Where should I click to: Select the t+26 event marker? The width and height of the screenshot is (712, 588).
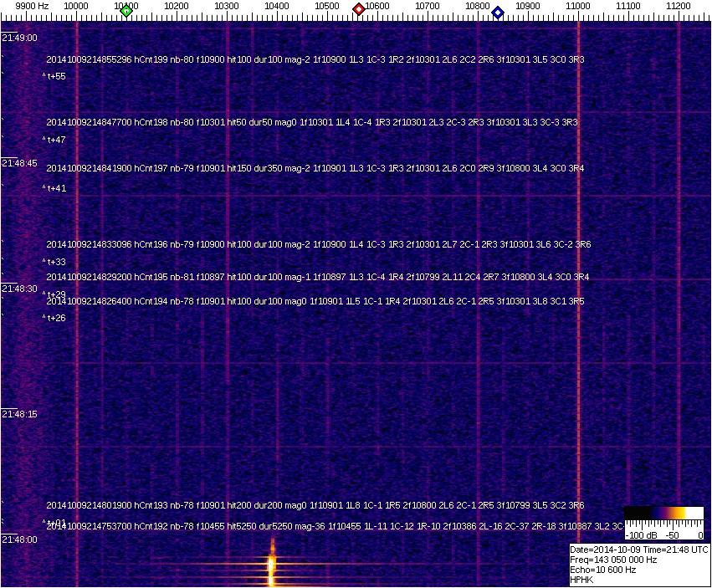[x=55, y=318]
